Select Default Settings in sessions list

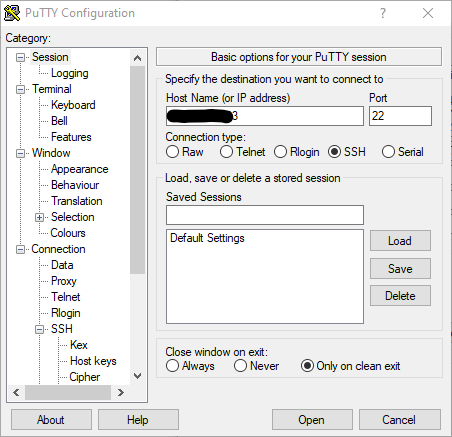pyautogui.click(x=207, y=238)
